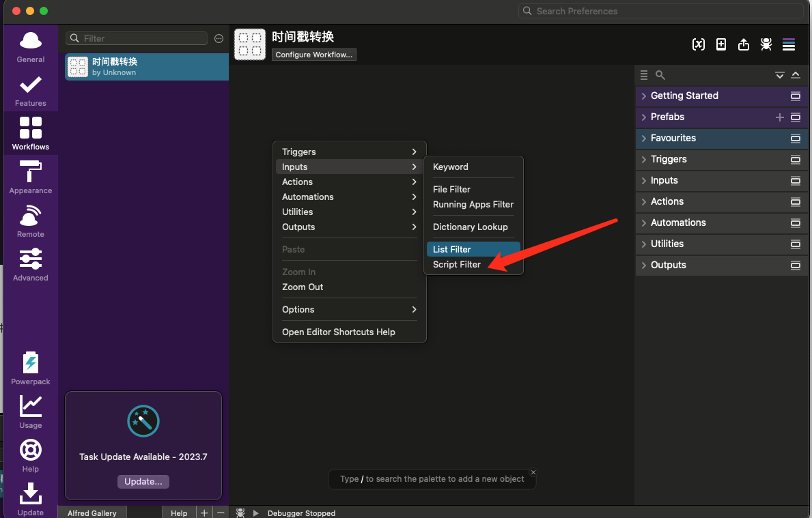Click the plus icon in the Prefabs row

pyautogui.click(x=779, y=117)
